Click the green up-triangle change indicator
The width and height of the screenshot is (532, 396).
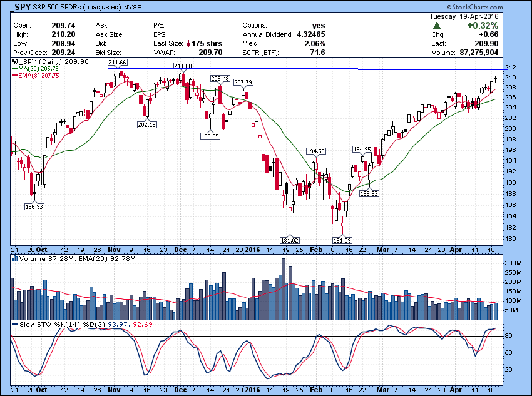[437, 26]
